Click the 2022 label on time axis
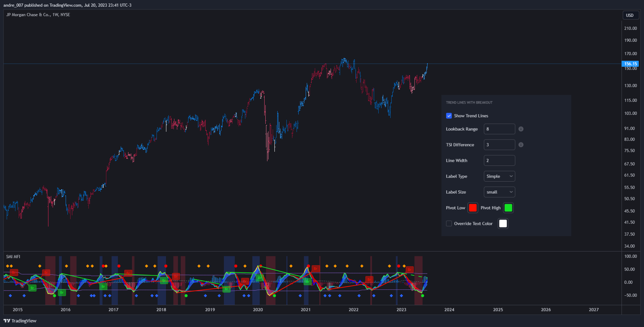The width and height of the screenshot is (644, 327). coord(354,310)
